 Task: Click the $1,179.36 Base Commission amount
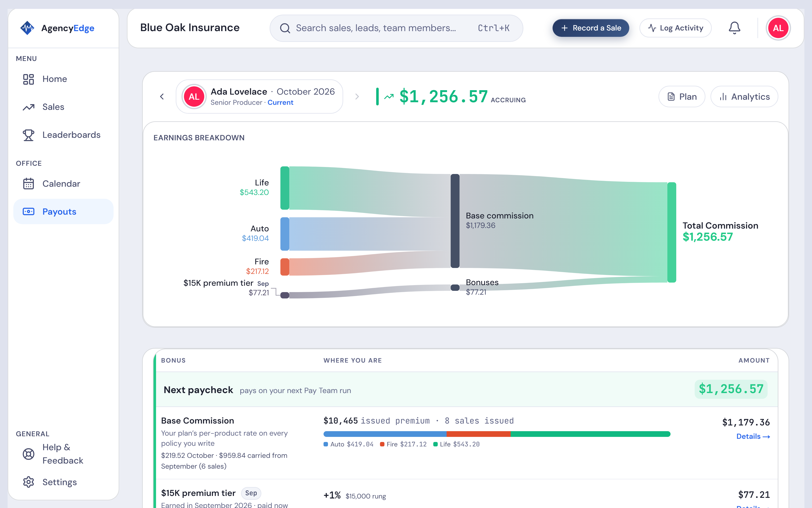pos(746,422)
